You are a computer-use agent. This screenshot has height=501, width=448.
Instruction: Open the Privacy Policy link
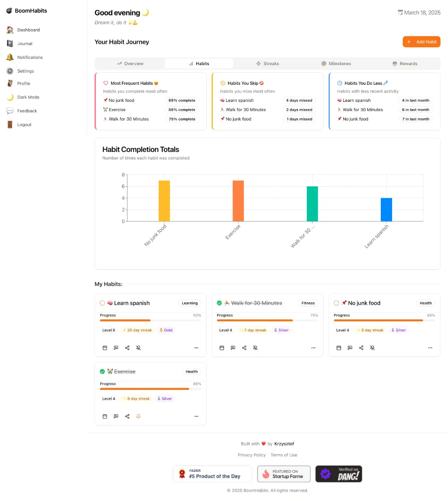pyautogui.click(x=251, y=455)
